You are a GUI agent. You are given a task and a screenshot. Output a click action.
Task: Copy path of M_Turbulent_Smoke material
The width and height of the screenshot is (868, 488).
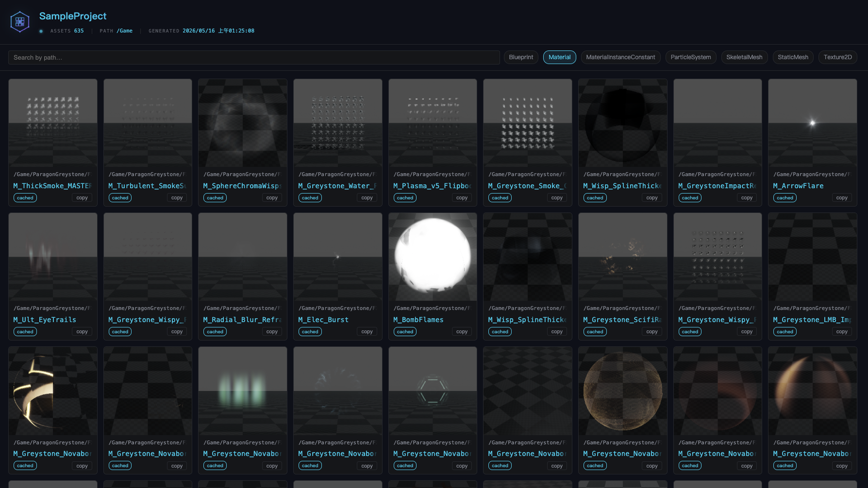(177, 197)
